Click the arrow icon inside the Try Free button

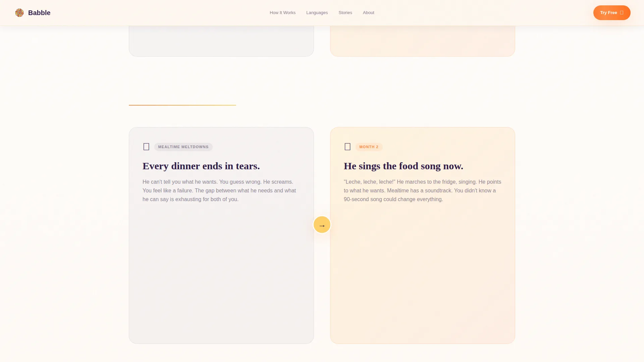pyautogui.click(x=622, y=13)
